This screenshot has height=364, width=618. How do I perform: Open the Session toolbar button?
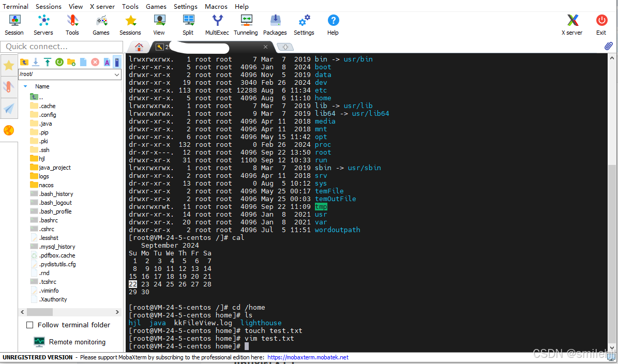(x=14, y=25)
